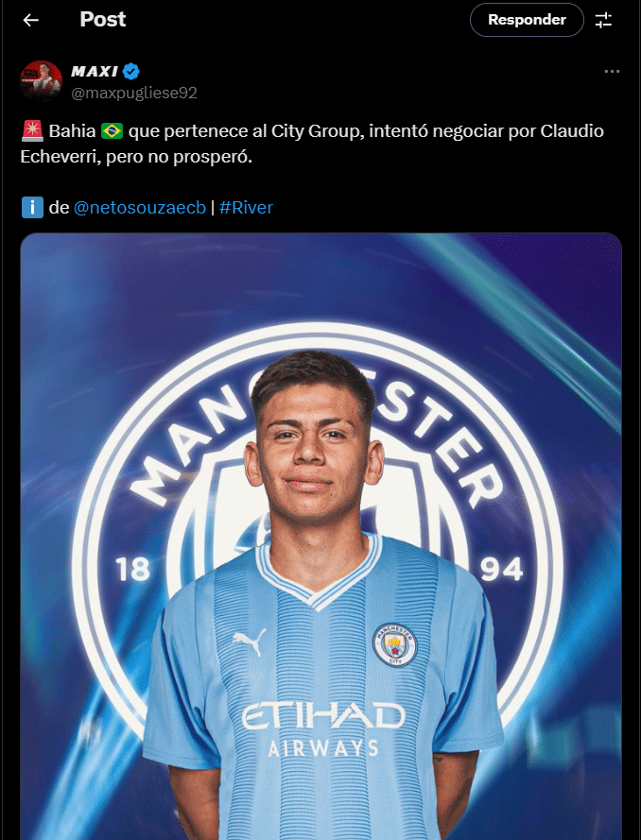Click the blue info emoji before 'de'
The image size is (641, 840).
(x=32, y=207)
